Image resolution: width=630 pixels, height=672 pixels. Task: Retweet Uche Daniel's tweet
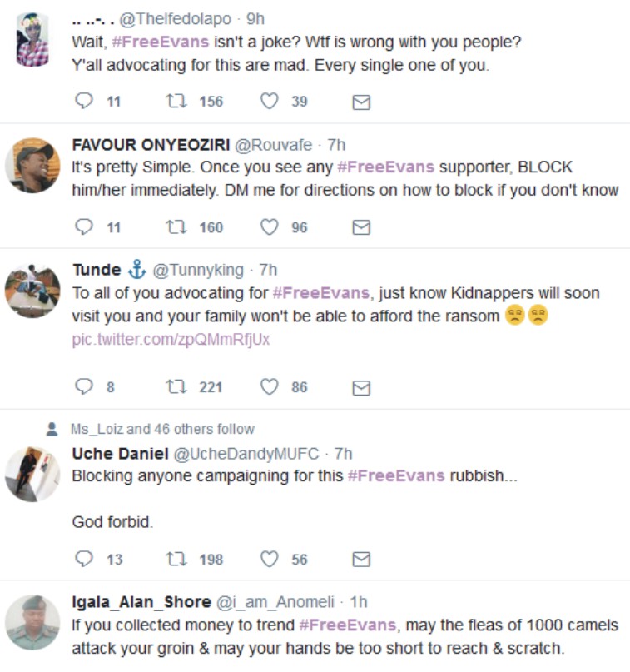point(176,559)
